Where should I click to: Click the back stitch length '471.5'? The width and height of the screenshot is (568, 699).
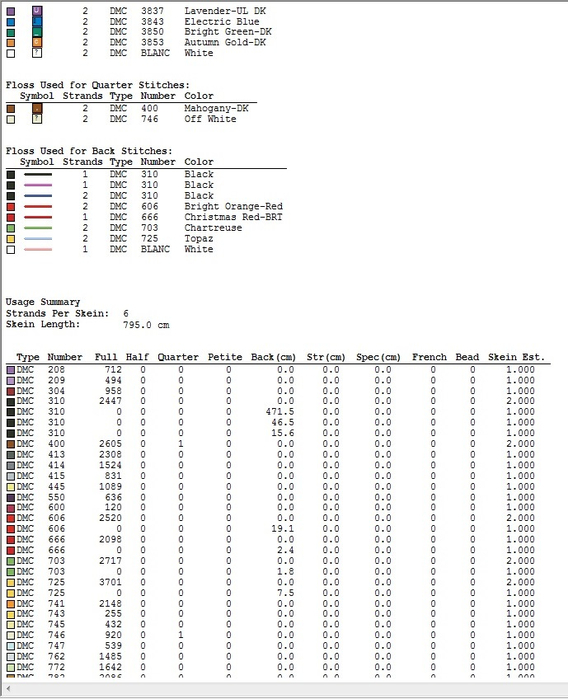point(280,412)
